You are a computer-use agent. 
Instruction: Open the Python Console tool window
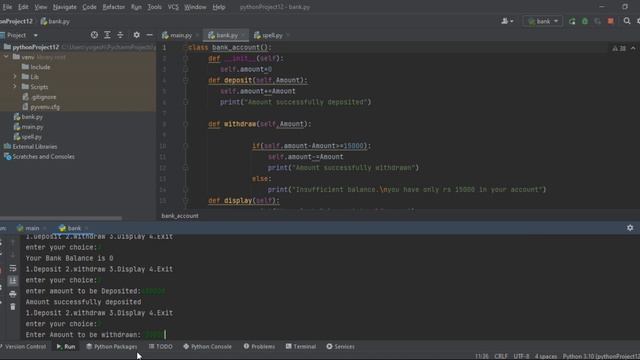[207, 347]
